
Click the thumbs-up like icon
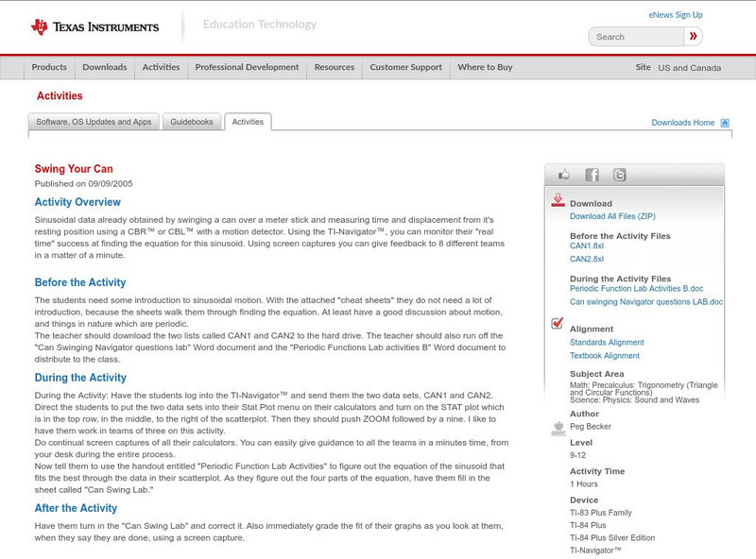point(563,175)
